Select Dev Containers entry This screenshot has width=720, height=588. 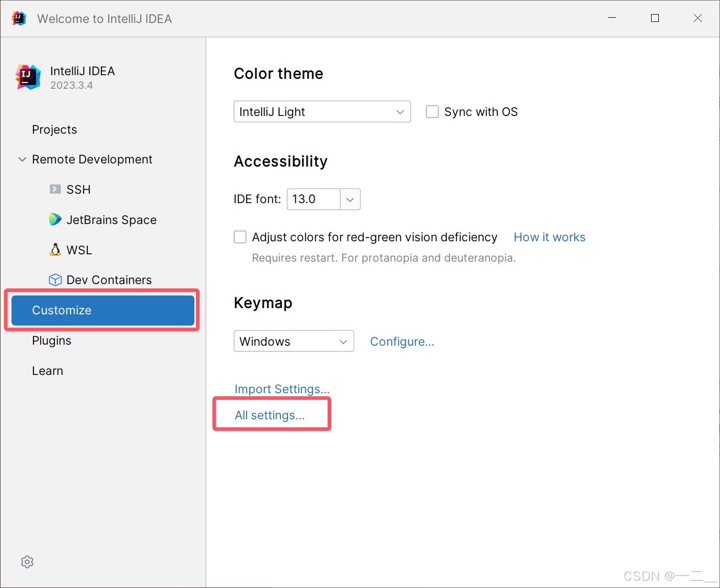(109, 280)
